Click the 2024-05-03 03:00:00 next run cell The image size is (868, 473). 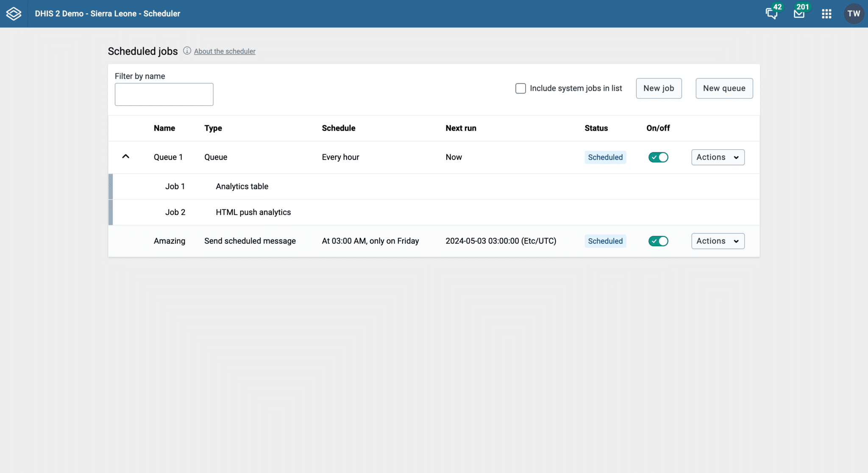tap(501, 241)
